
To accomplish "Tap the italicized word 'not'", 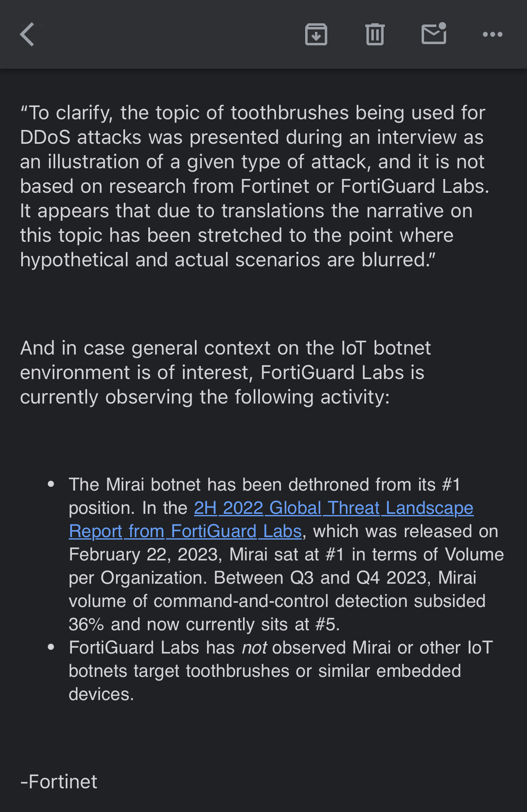I will coord(254,648).
